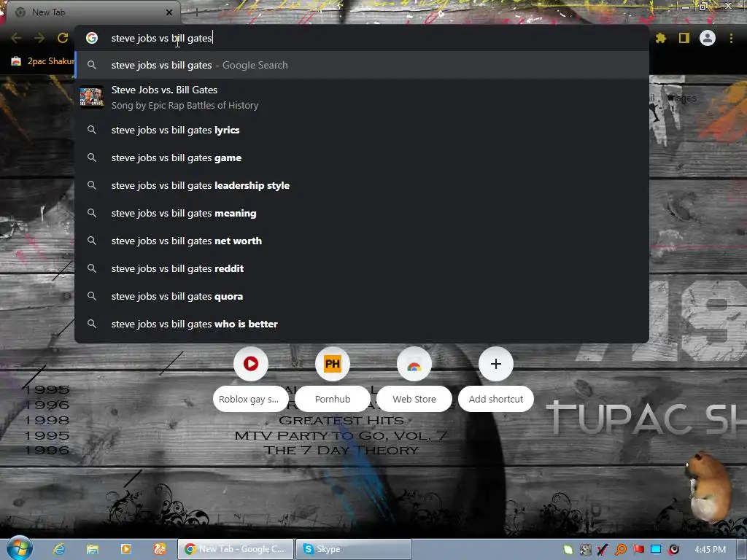Launch the media player taskbar icon
The height and width of the screenshot is (560, 747).
(125, 549)
